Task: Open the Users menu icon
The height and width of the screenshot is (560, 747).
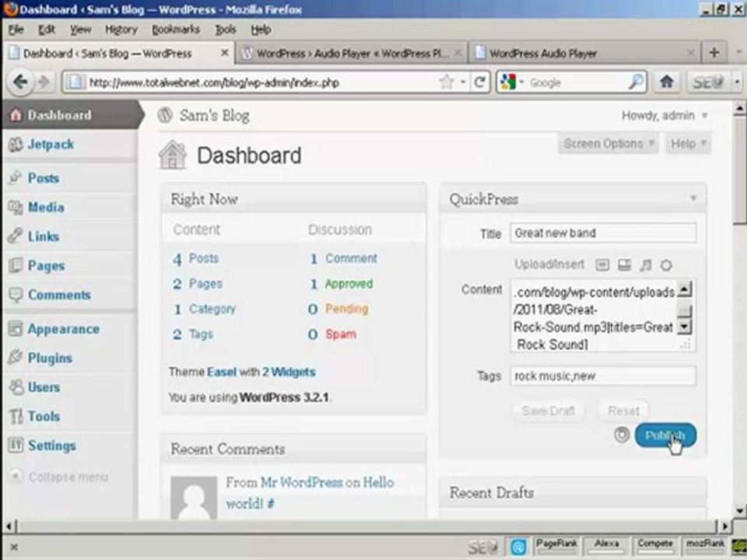Action: coord(16,387)
